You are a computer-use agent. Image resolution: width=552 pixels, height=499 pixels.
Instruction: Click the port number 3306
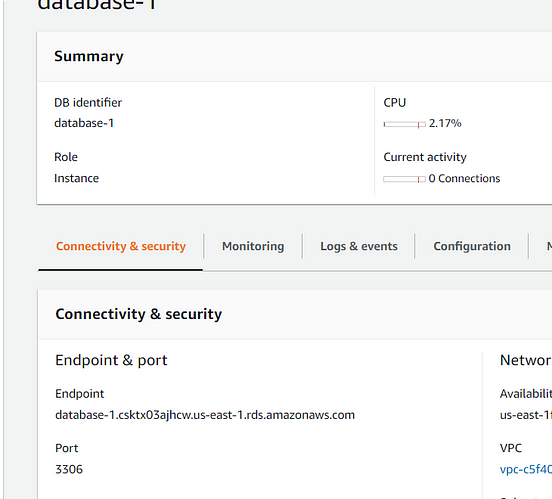[x=69, y=469]
